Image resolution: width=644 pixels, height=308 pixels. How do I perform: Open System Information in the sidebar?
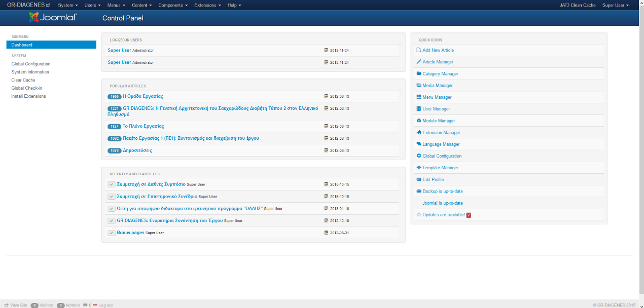tap(30, 72)
